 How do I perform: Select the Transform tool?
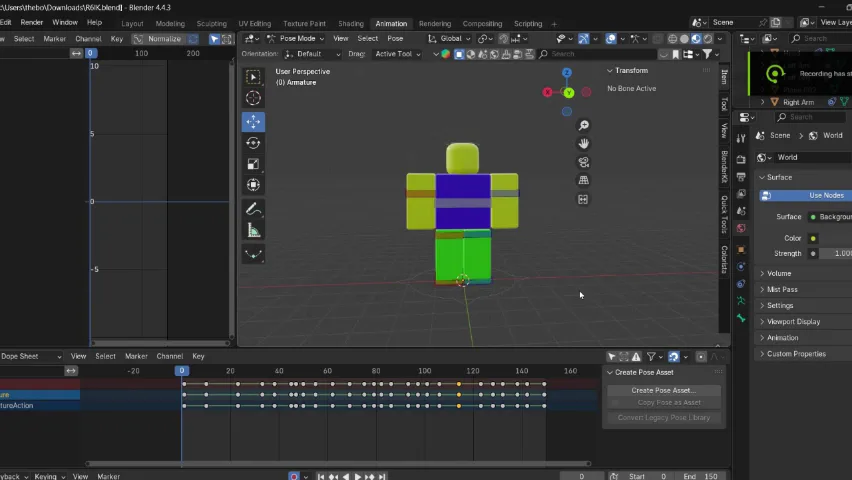tap(253, 185)
